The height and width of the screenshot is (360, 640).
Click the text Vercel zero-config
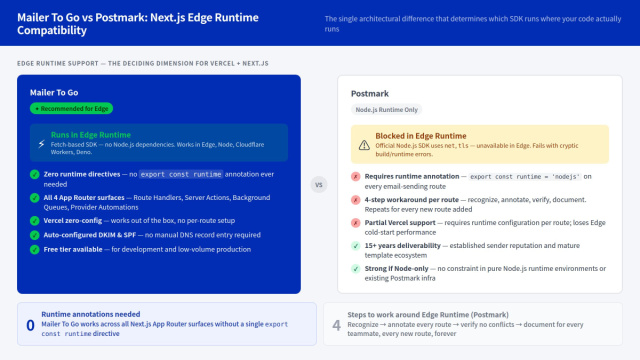73,220
